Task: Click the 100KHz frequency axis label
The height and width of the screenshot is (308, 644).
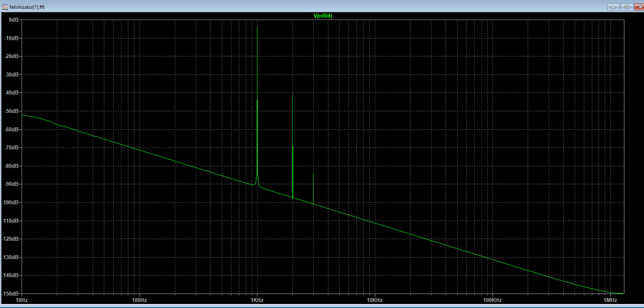Action: click(492, 300)
